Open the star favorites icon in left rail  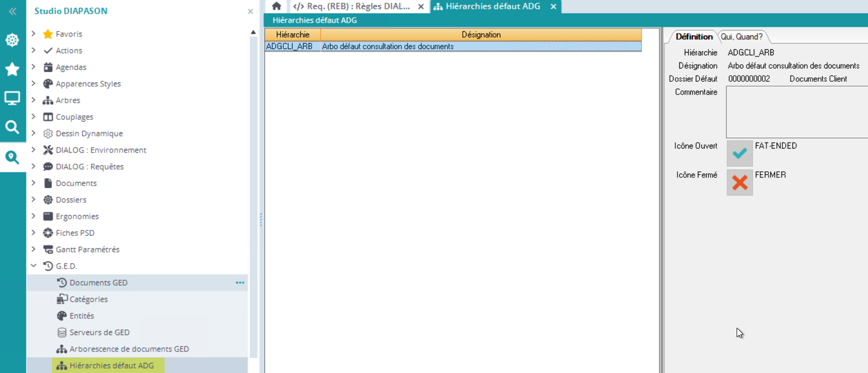click(x=12, y=69)
